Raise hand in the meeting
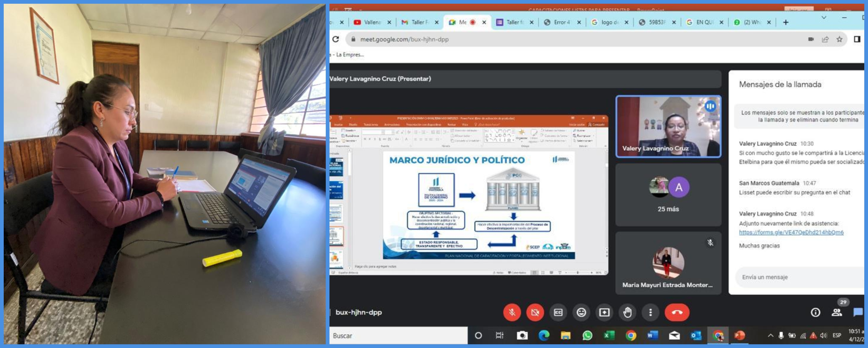Image resolution: width=868 pixels, height=348 pixels. [627, 312]
